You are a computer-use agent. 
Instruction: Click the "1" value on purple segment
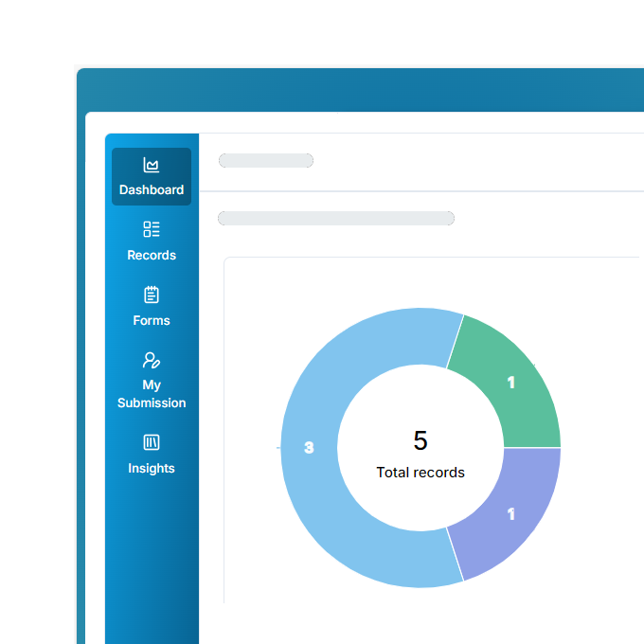(x=511, y=514)
